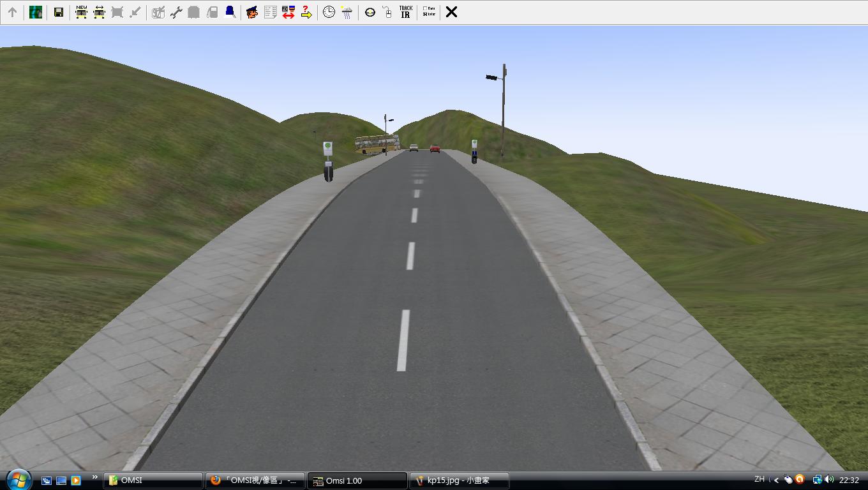
Task: Open the timetable document icon
Action: point(270,12)
